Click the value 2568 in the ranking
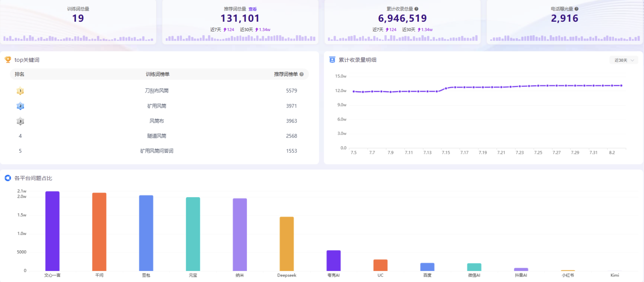644x282 pixels. click(291, 136)
